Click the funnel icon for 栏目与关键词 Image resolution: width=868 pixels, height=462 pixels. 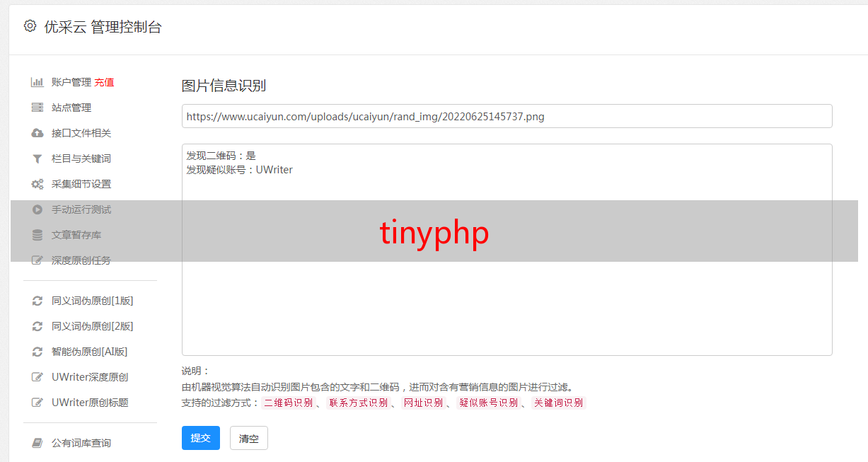coord(37,158)
